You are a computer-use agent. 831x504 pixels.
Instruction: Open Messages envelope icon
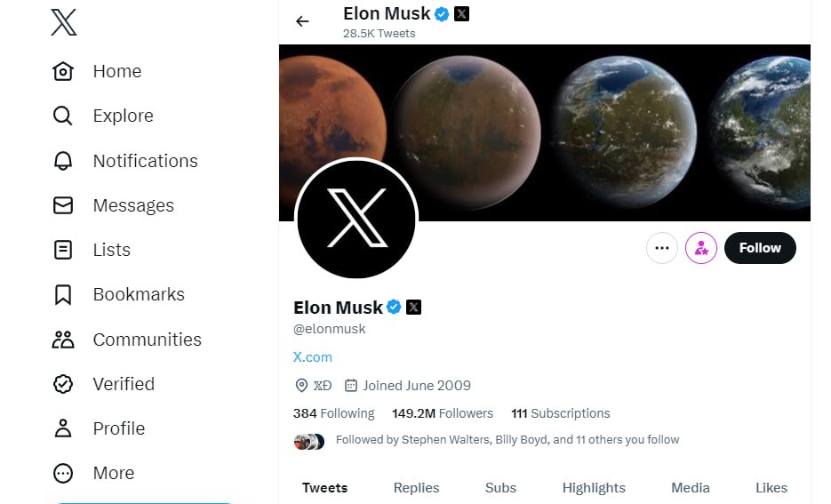coord(63,205)
